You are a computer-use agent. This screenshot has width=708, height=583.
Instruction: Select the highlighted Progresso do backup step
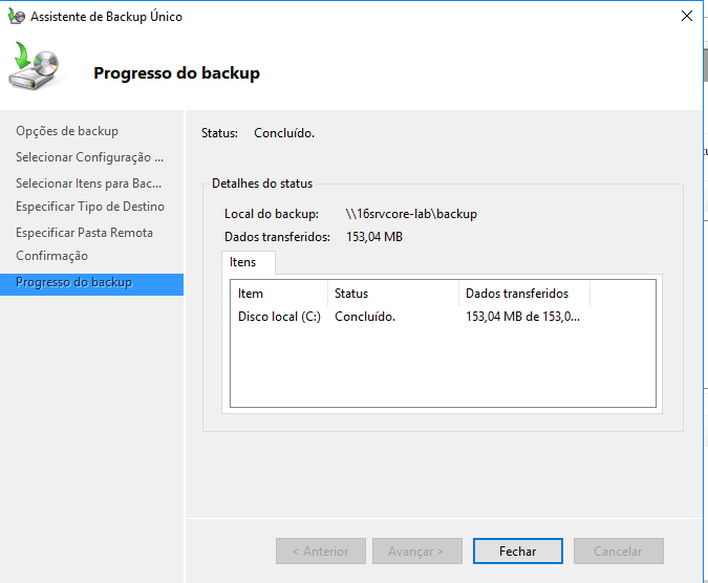pyautogui.click(x=92, y=285)
